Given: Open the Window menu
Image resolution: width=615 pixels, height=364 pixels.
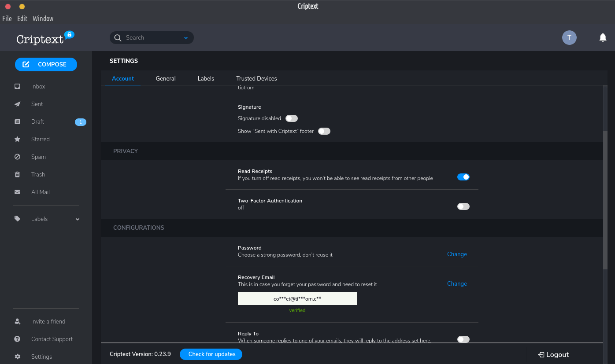Looking at the screenshot, I should coord(43,18).
